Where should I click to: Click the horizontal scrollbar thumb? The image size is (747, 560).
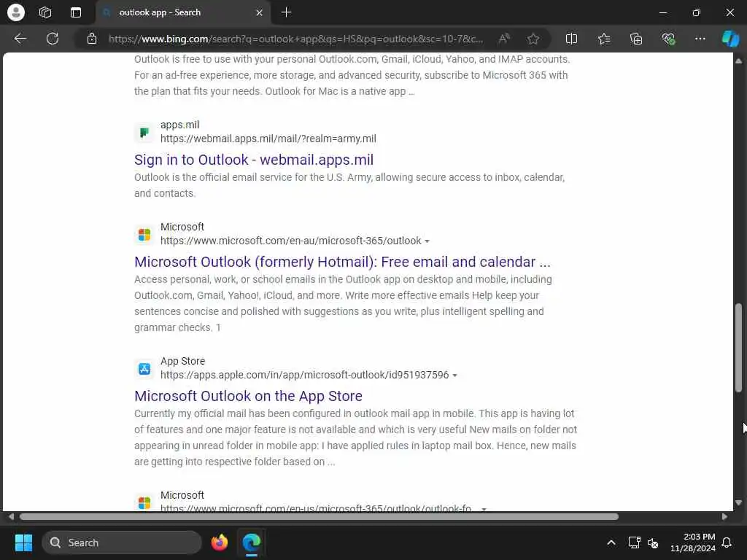click(319, 517)
